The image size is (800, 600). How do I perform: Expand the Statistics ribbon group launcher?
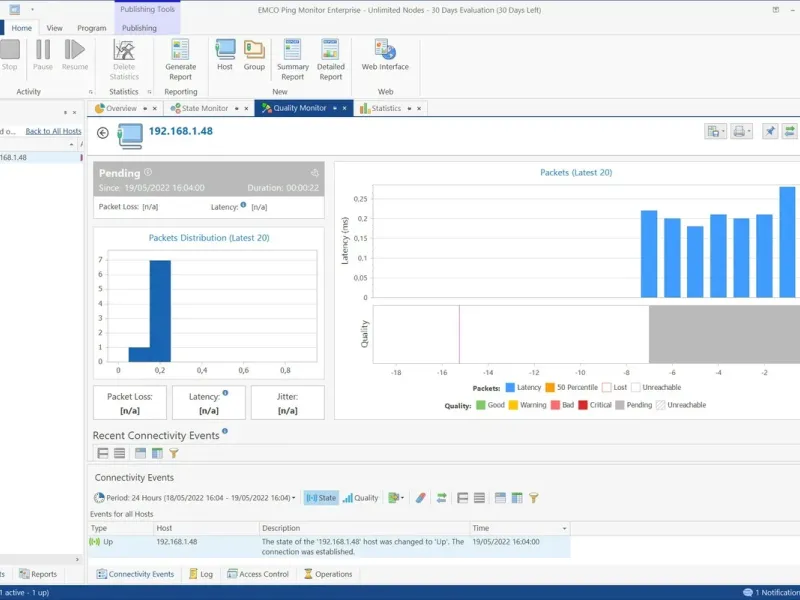tap(149, 92)
